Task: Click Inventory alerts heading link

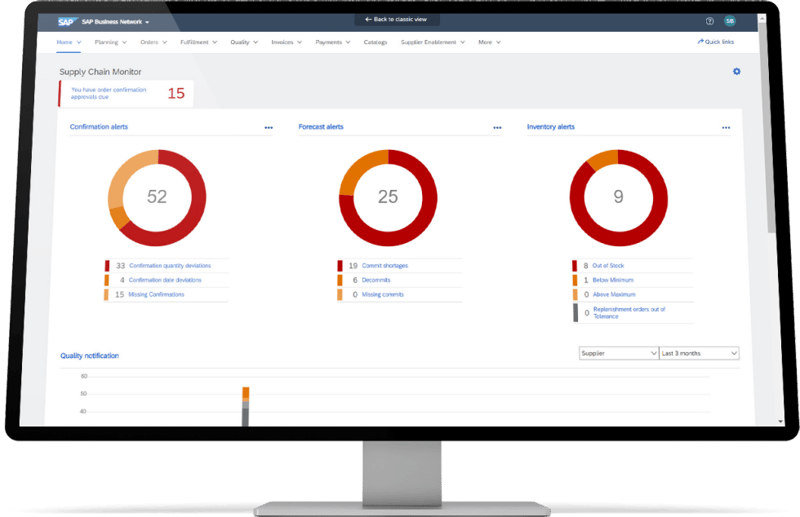Action: point(551,127)
